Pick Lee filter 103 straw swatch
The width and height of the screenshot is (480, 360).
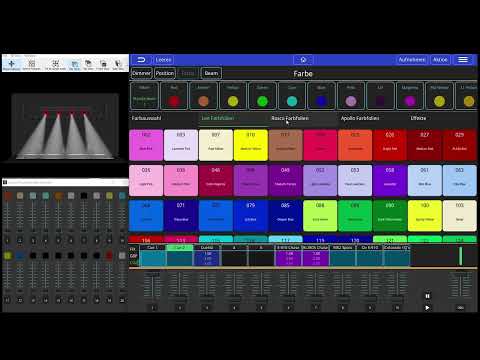460,216
